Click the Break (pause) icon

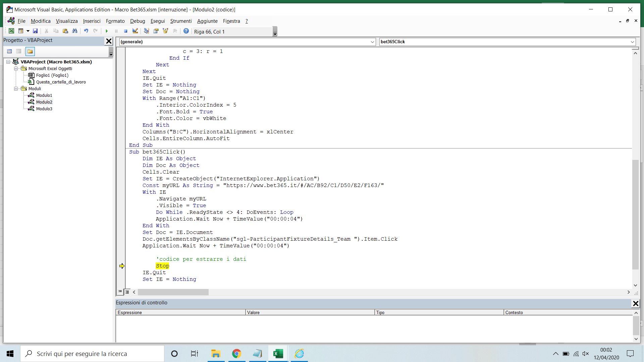point(116,31)
